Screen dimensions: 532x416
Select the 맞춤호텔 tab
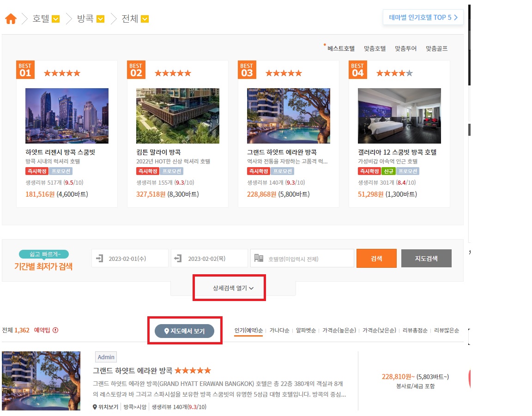coord(375,48)
